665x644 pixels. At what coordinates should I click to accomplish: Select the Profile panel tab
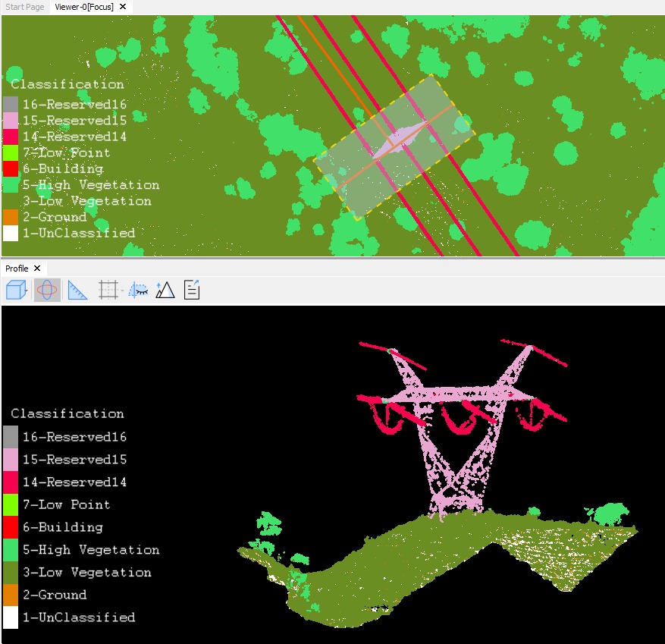click(x=17, y=269)
